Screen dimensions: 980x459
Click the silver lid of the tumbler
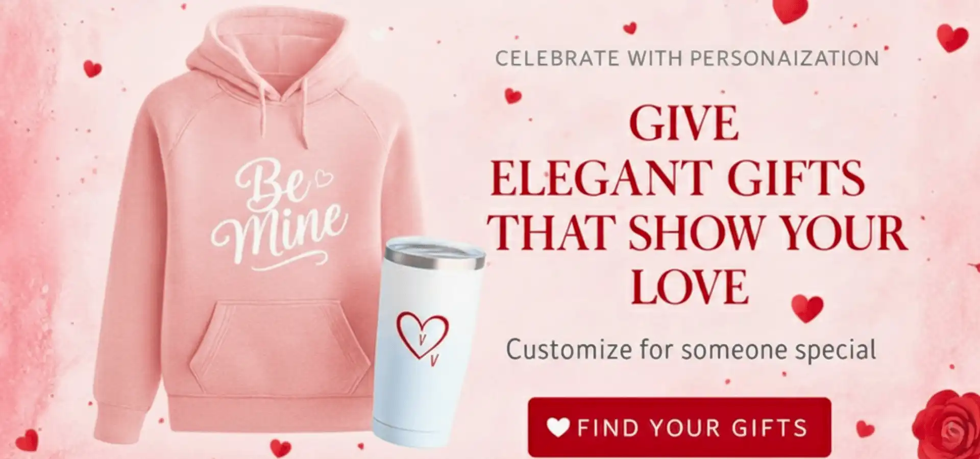pos(434,253)
